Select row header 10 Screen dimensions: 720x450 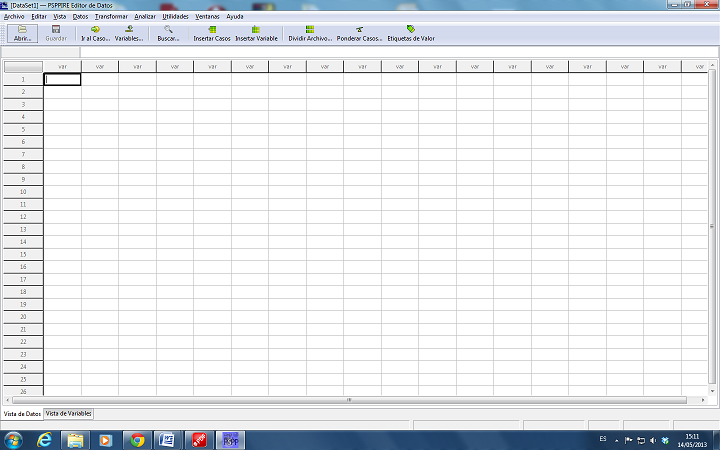coord(23,192)
